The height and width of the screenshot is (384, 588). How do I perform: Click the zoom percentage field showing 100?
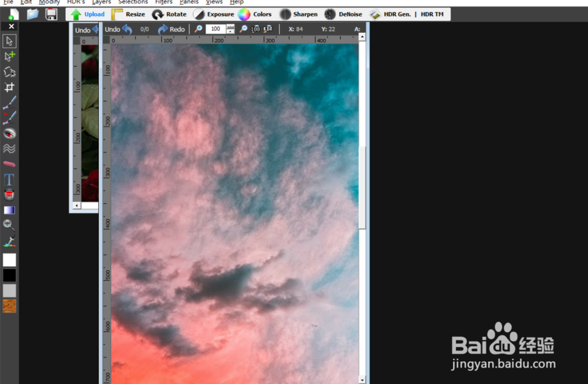(215, 29)
